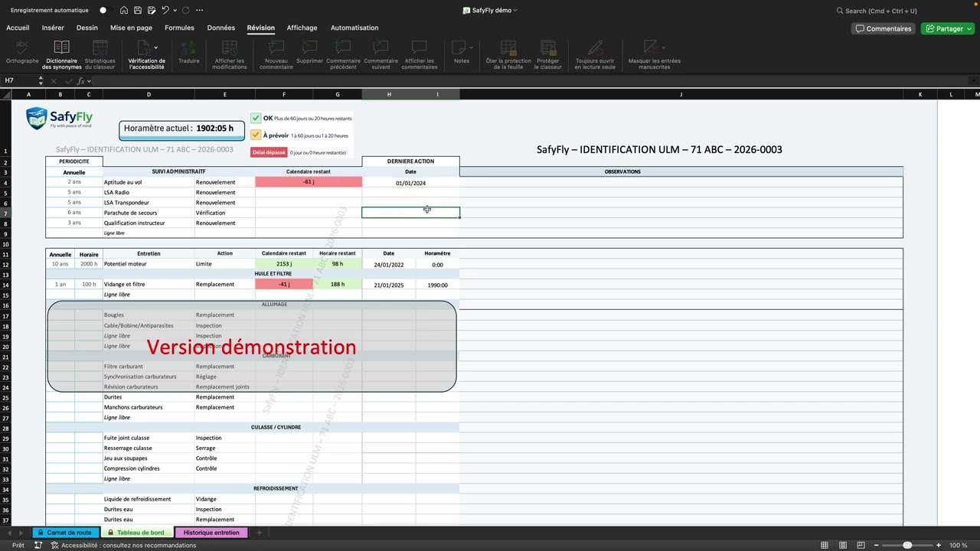Click zoom in plus button
The image size is (980, 551).
click(939, 545)
